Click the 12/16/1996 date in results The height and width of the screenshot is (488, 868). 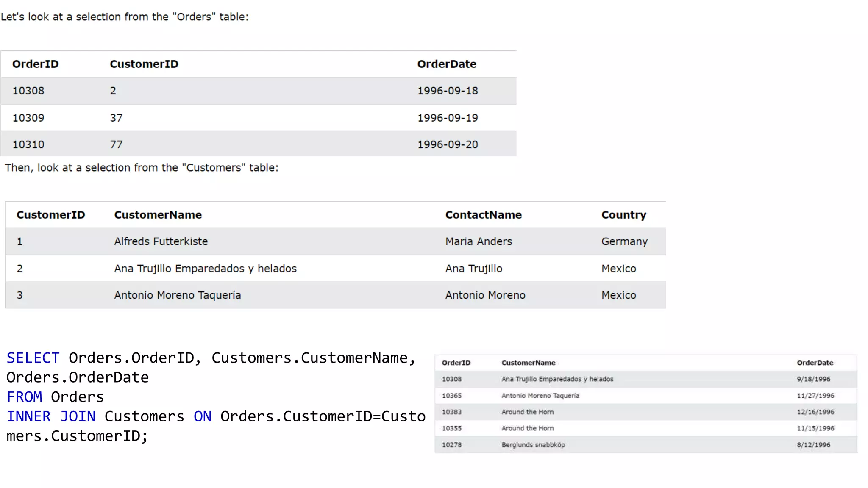[815, 412]
